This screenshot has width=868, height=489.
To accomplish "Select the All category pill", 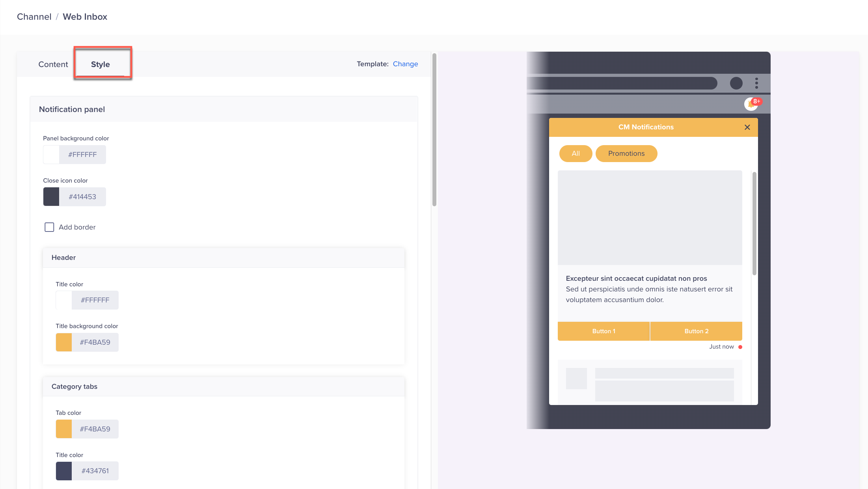I will point(576,153).
